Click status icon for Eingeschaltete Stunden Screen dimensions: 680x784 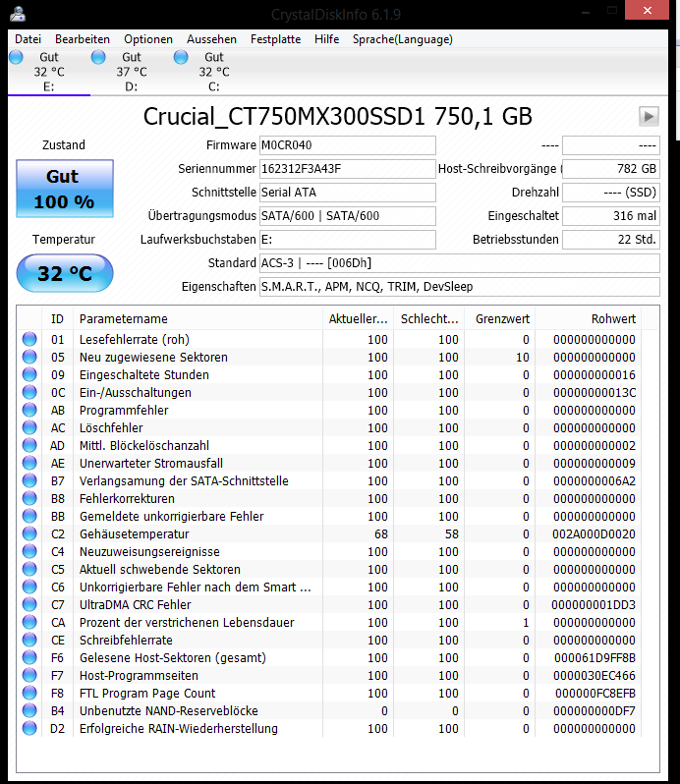tap(29, 374)
